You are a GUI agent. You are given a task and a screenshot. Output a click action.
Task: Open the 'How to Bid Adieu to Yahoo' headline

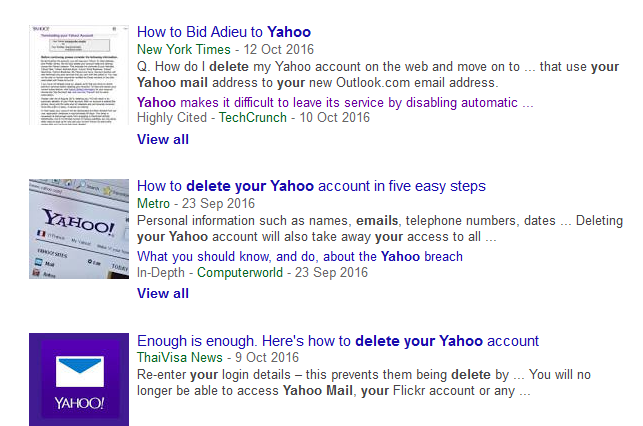point(224,32)
